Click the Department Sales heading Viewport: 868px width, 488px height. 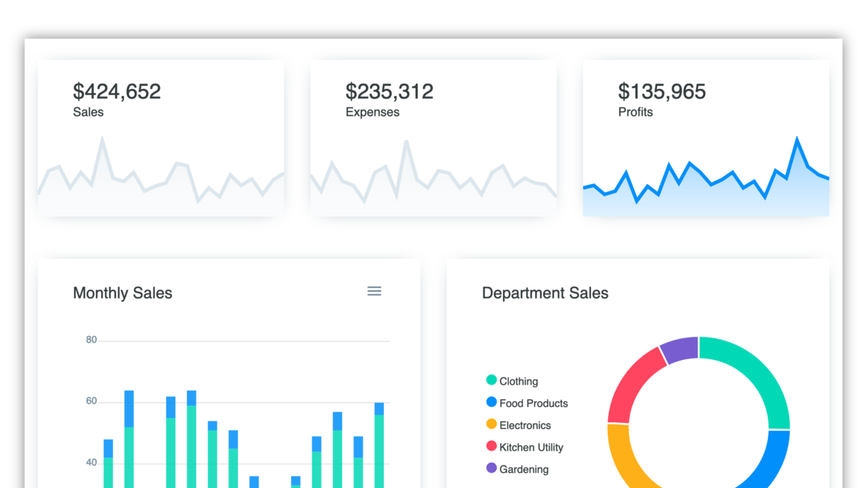coord(545,293)
